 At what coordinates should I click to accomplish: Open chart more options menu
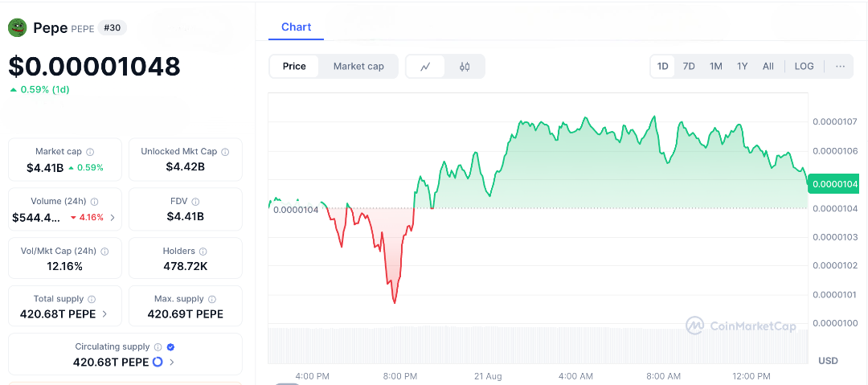840,67
